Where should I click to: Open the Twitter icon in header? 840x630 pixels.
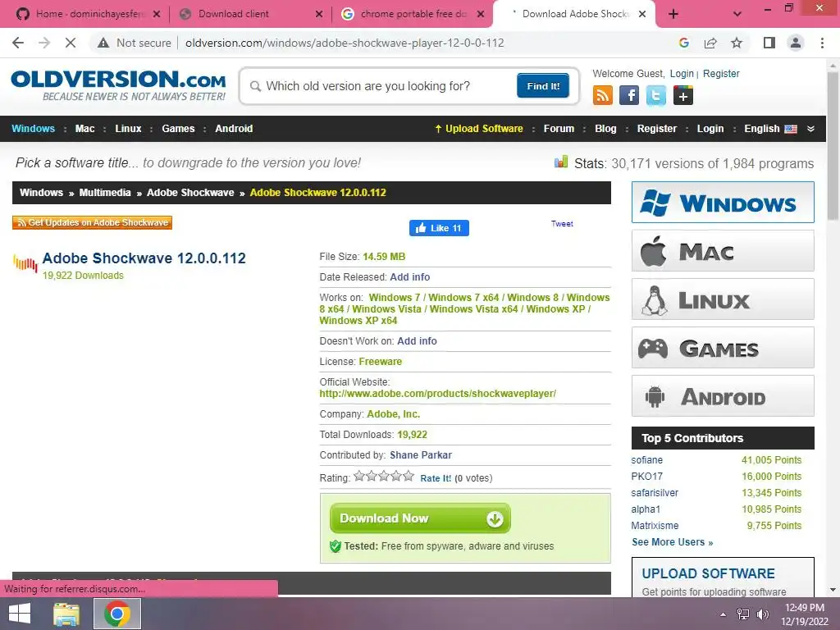click(655, 96)
